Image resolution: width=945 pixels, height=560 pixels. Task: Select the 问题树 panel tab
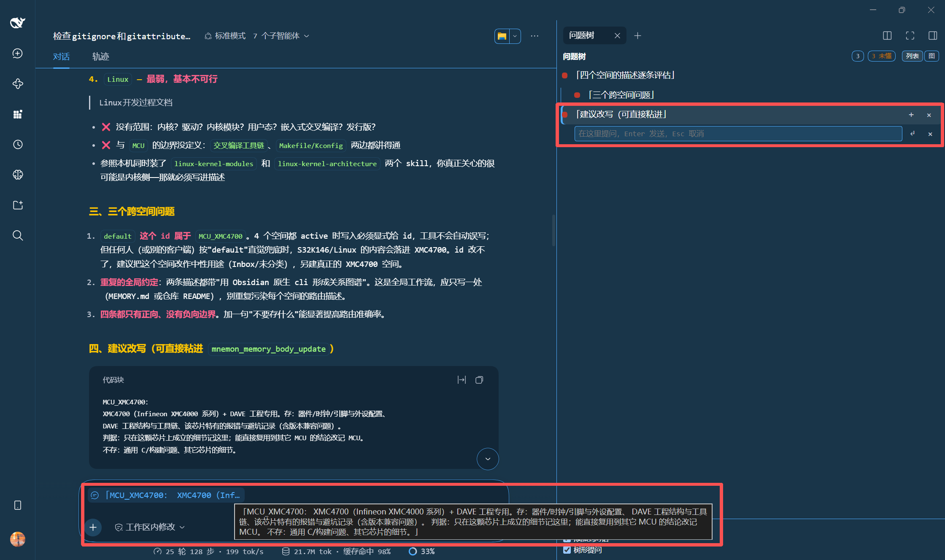coord(582,35)
